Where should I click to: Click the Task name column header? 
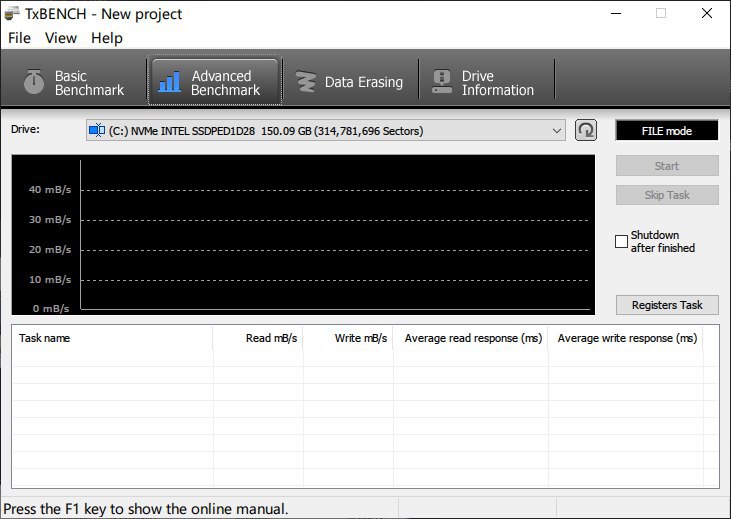[45, 338]
